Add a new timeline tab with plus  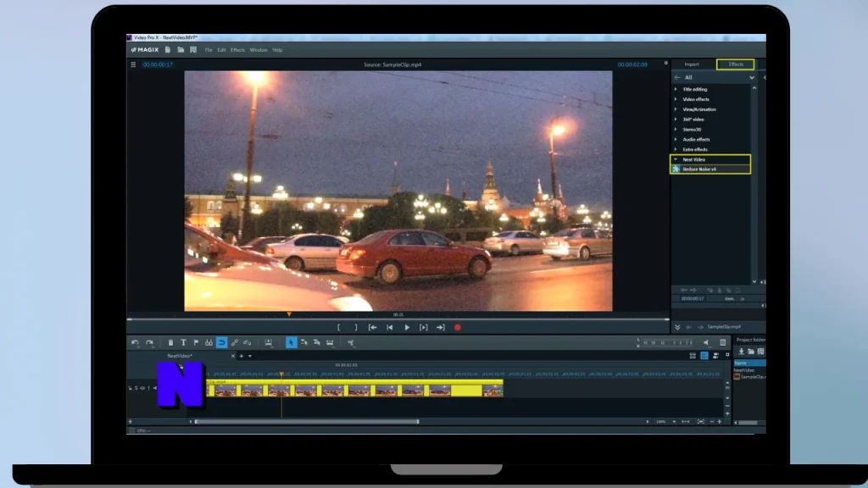[x=242, y=357]
